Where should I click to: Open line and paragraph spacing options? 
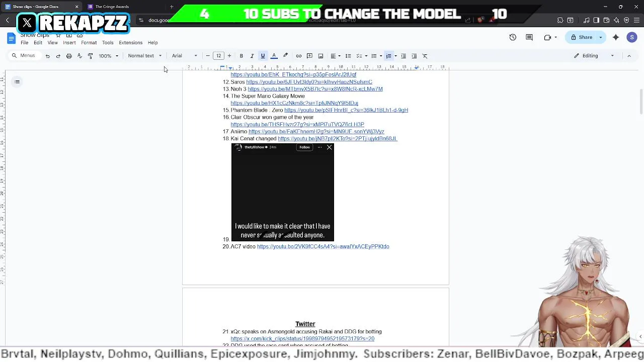[348, 56]
